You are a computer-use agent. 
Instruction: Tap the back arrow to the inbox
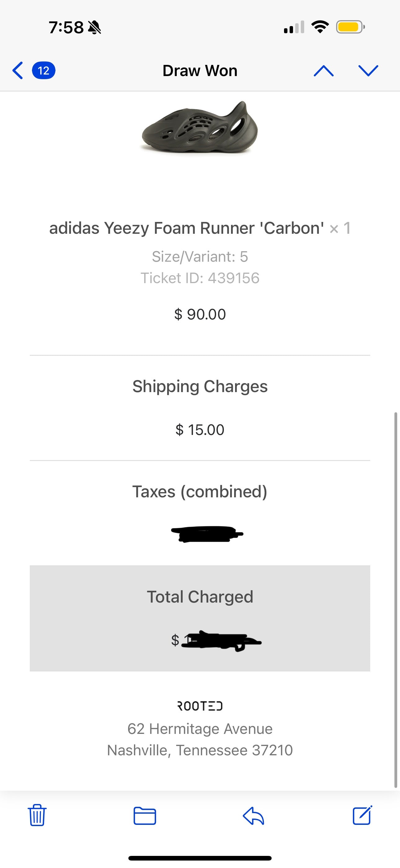pos(18,70)
